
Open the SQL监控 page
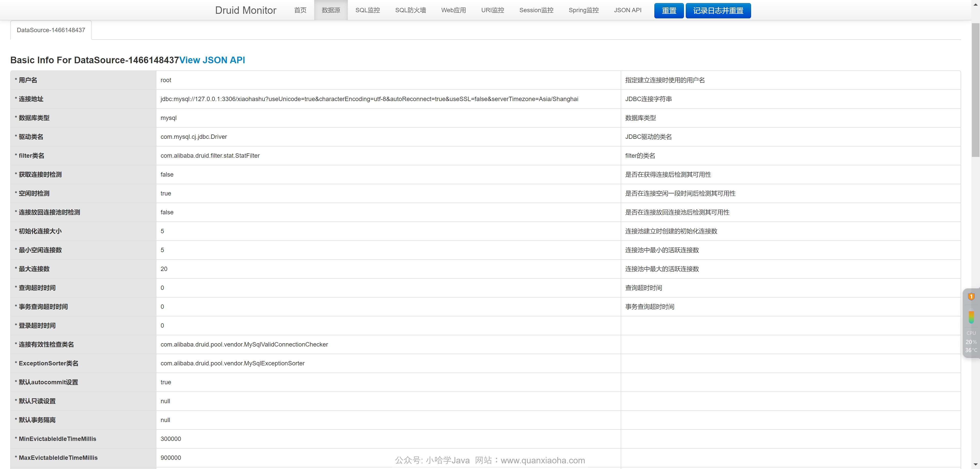click(x=367, y=10)
